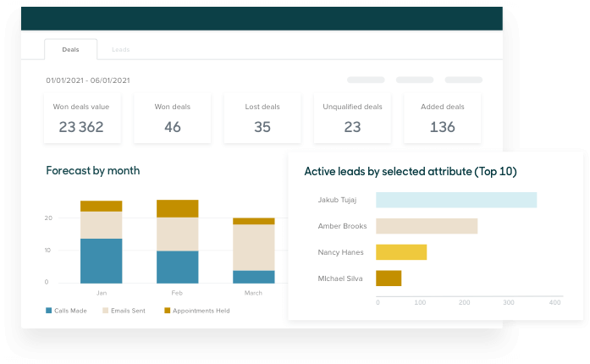Image resolution: width=590 pixels, height=364 pixels.
Task: Click the last gray filter placeholder pill
Action: [x=463, y=80]
